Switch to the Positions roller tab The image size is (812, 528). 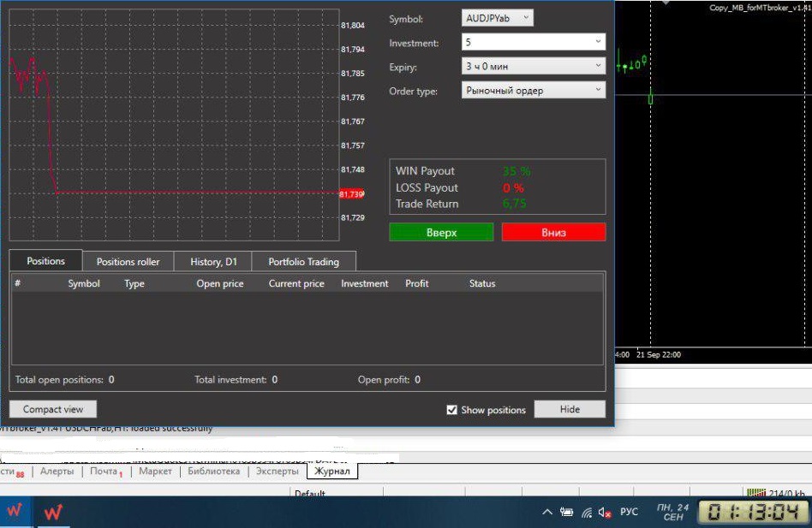click(x=128, y=262)
